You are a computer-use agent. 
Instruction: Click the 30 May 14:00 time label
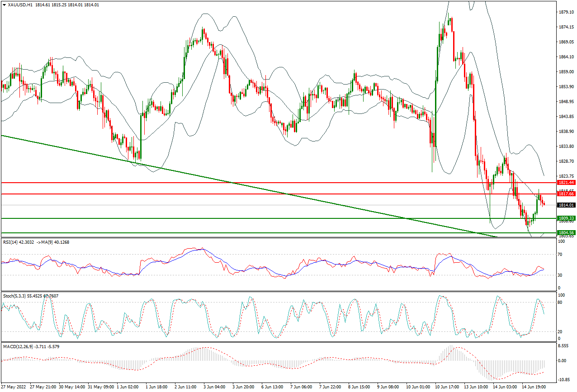click(x=72, y=387)
